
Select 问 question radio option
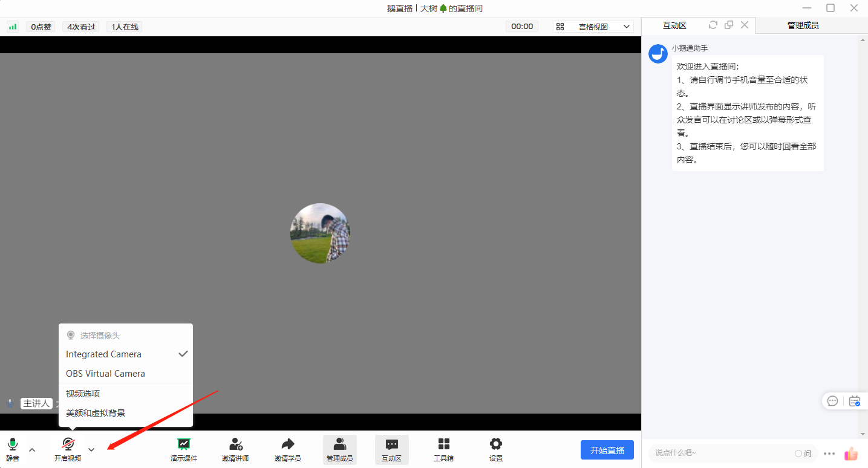pos(803,453)
